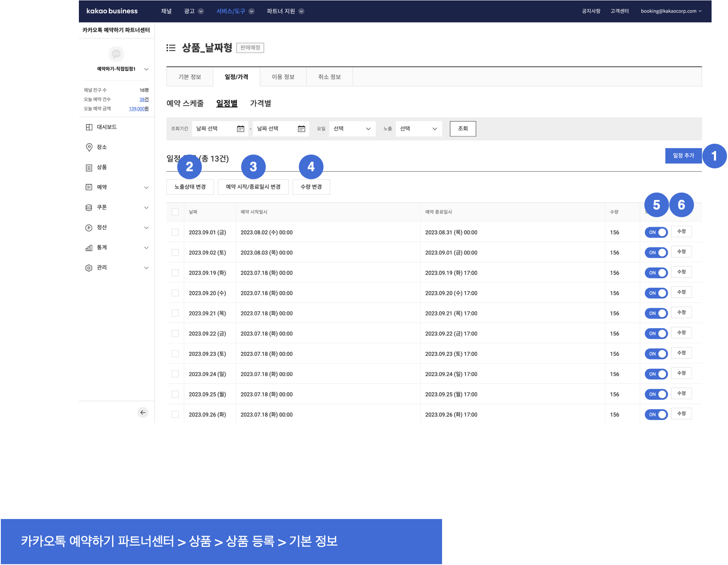Open the 요일 selection dropdown
The width and height of the screenshot is (728, 565).
click(x=352, y=129)
